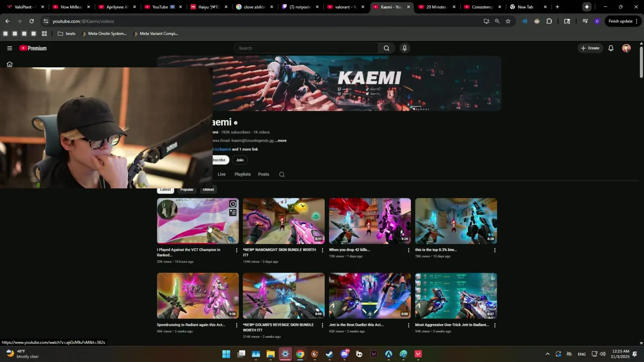Open a new browser tab with plus
This screenshot has height=362, width=644.
pos(557,7)
